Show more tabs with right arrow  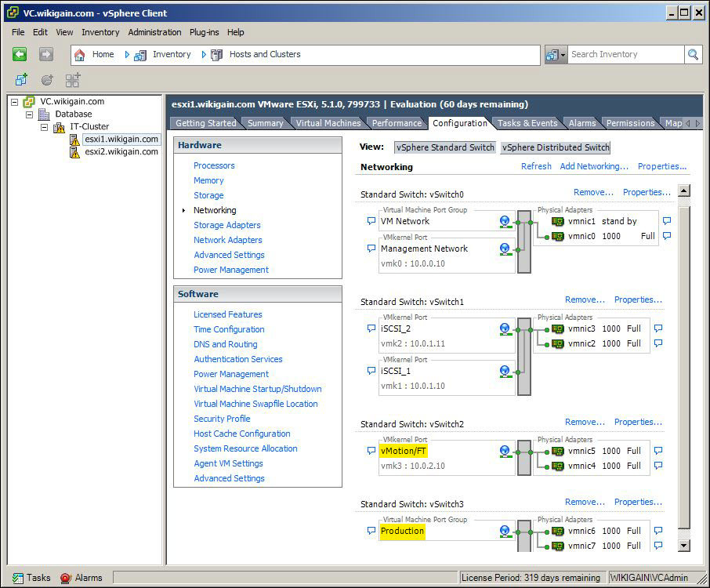pos(697,123)
